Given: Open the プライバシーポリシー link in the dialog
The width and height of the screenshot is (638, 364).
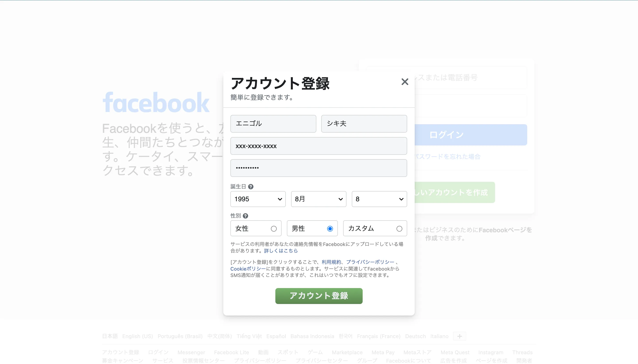Looking at the screenshot, I should 370,262.
